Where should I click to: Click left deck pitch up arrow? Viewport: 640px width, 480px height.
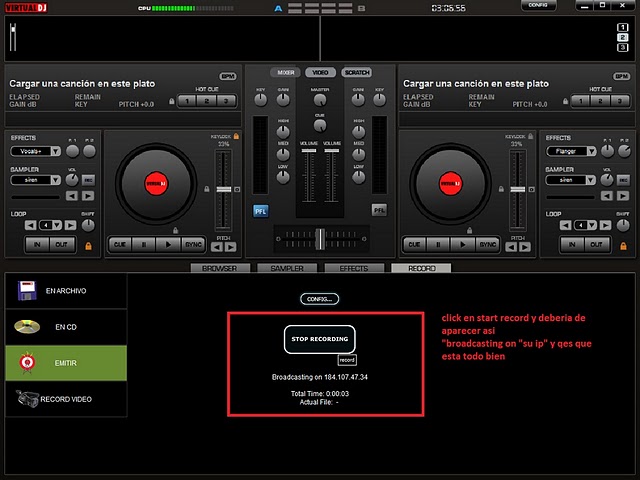click(x=231, y=247)
